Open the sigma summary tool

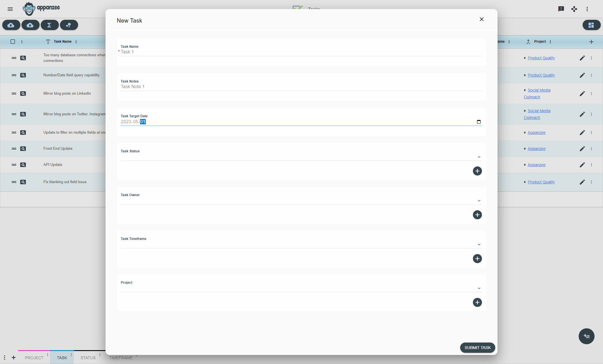(x=49, y=25)
